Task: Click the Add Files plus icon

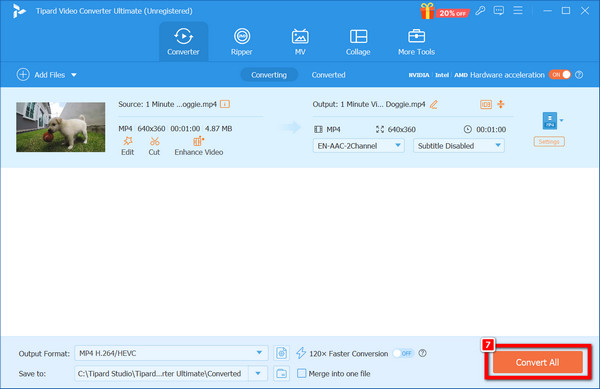Action: tap(23, 75)
